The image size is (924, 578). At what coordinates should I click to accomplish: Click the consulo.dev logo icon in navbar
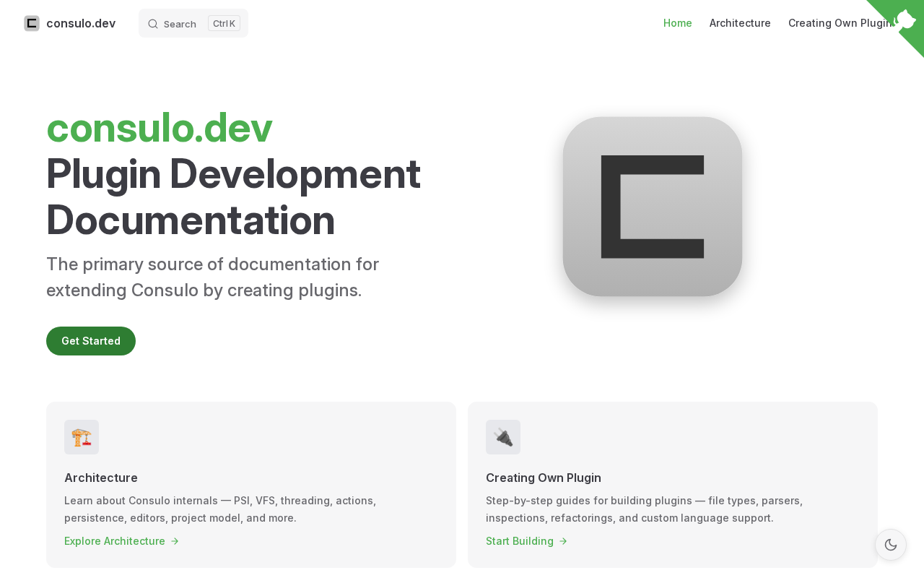(32, 23)
